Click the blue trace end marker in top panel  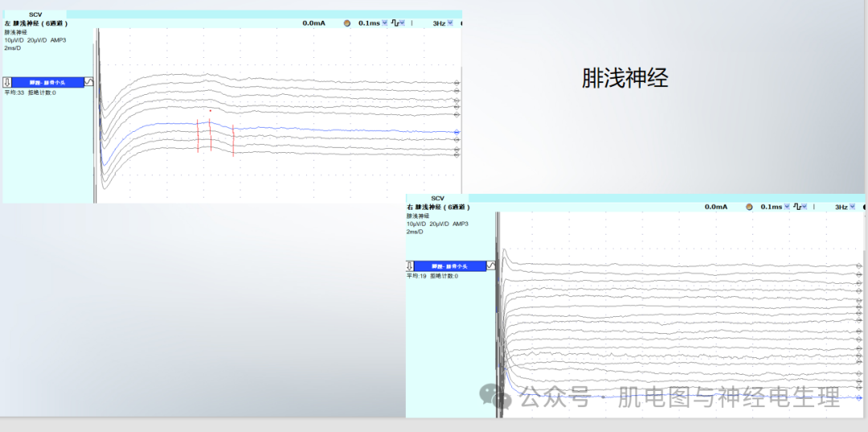tap(457, 132)
